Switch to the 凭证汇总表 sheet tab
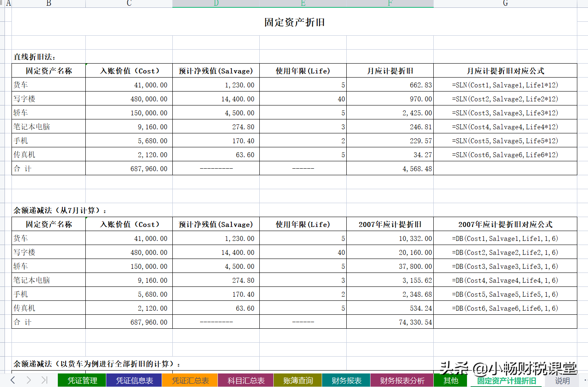Viewport: 588px width, 387px height. click(190, 380)
